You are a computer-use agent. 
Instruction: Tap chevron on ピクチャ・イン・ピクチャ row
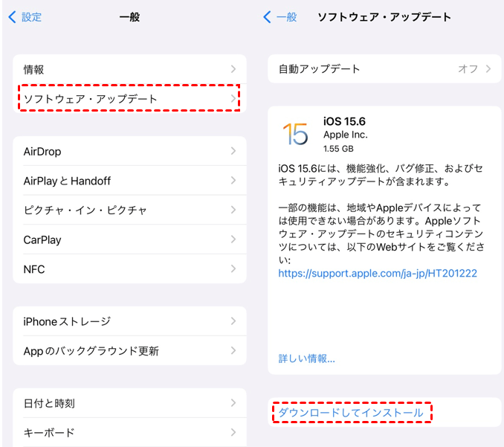233,210
